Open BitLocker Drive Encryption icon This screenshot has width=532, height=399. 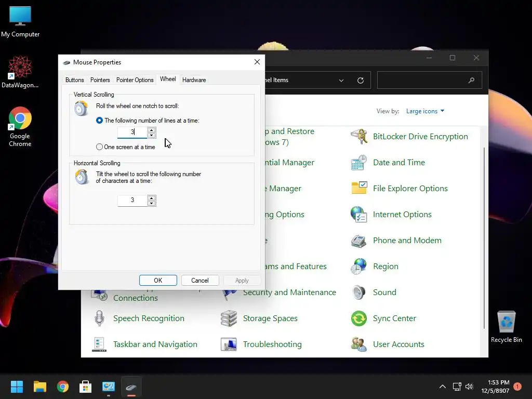pyautogui.click(x=359, y=137)
